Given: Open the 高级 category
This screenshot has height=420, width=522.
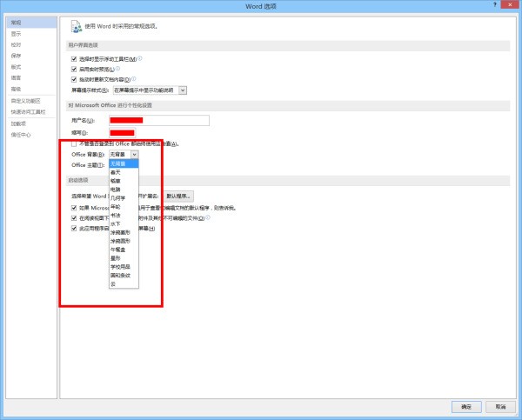Looking at the screenshot, I should pos(31,89).
